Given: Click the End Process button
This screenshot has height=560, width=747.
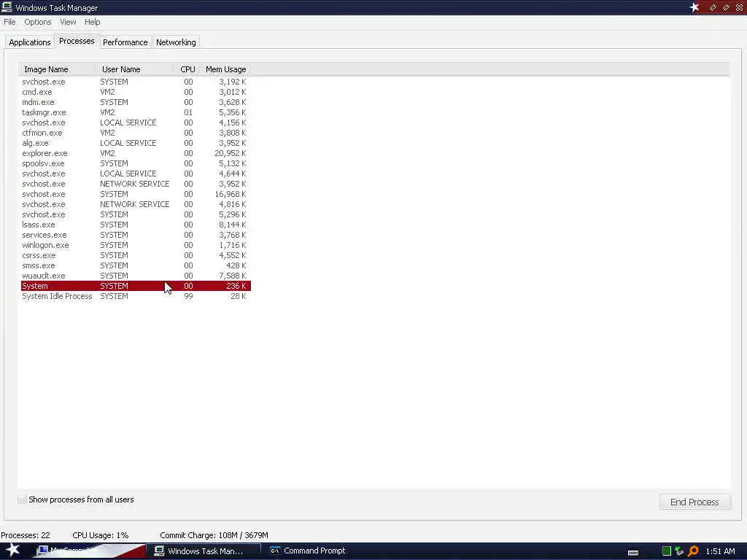Looking at the screenshot, I should 694,502.
